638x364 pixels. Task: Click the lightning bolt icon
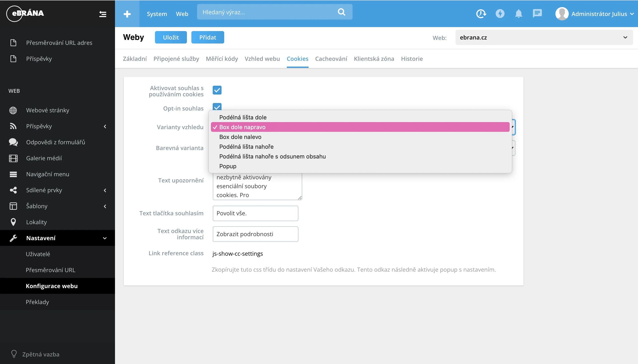click(x=500, y=14)
